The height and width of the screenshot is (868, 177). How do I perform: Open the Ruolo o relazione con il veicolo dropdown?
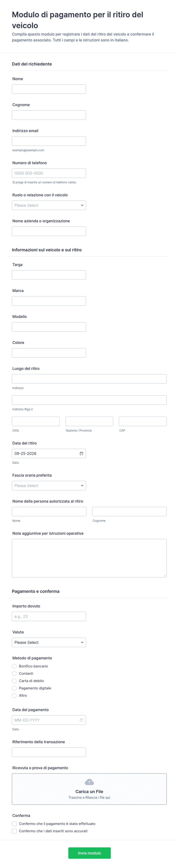tap(49, 205)
